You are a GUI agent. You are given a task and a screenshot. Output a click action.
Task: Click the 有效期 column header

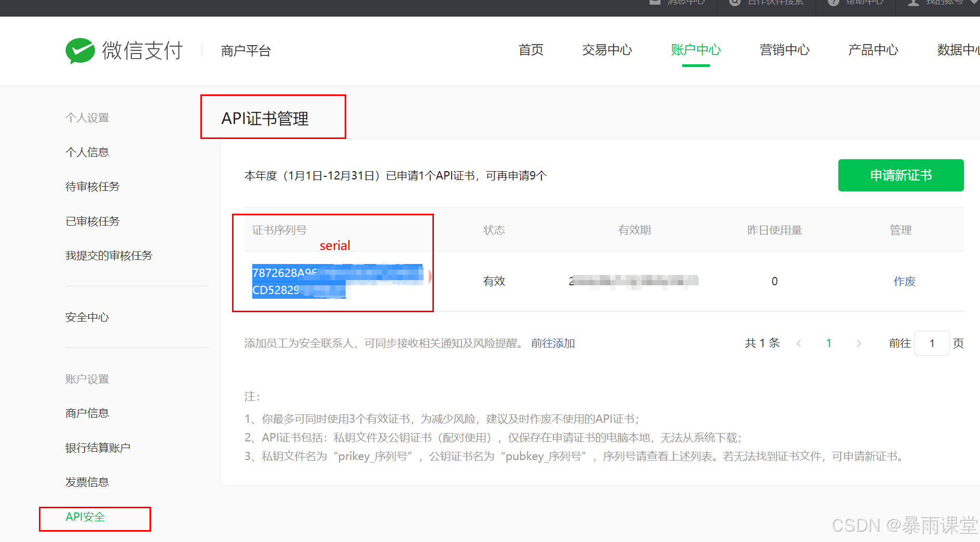tap(634, 230)
